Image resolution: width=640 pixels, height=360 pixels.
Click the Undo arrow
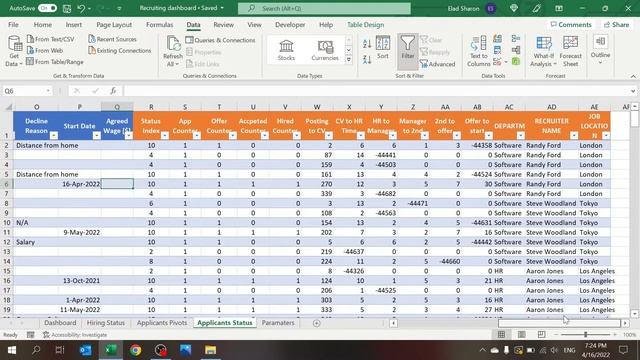(81, 8)
